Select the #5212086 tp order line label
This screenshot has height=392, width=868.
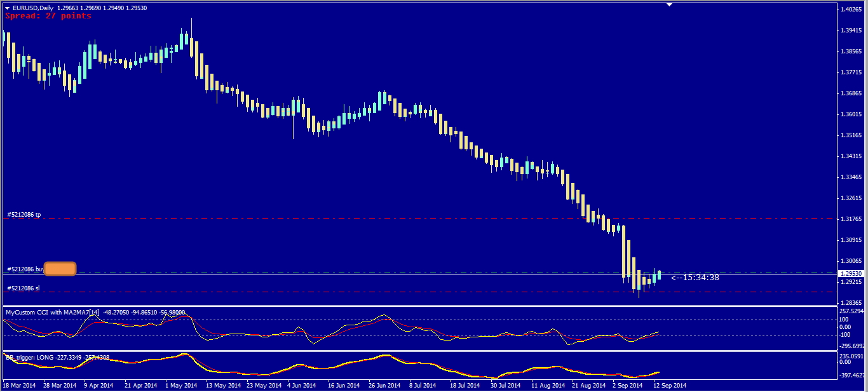pos(24,215)
